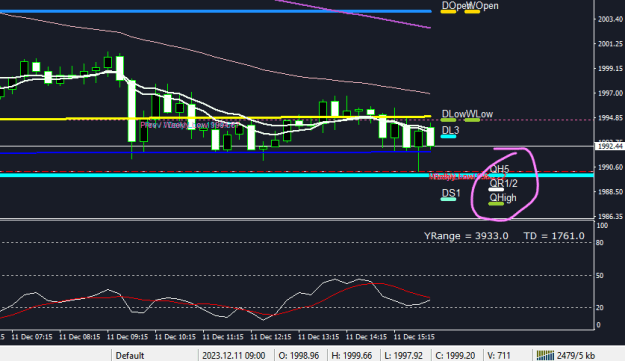Click the white marker under QR1/2
Image resolution: width=625 pixels, height=361 pixels.
[496, 190]
